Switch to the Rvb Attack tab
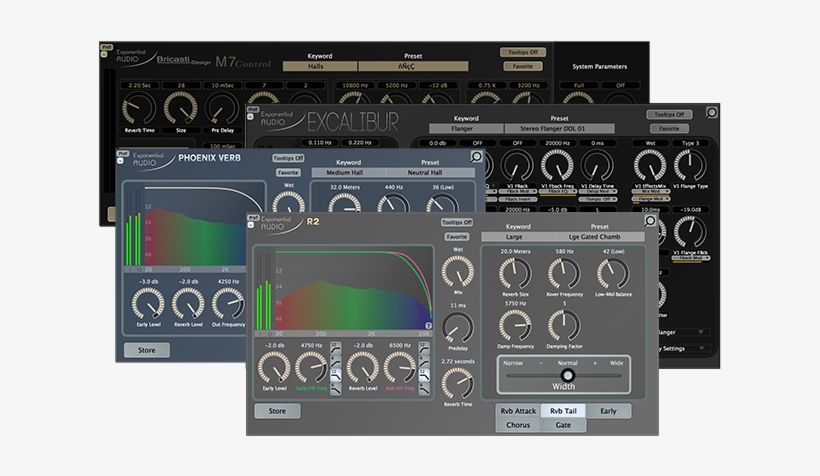Image resolution: width=820 pixels, height=476 pixels. pos(518,411)
